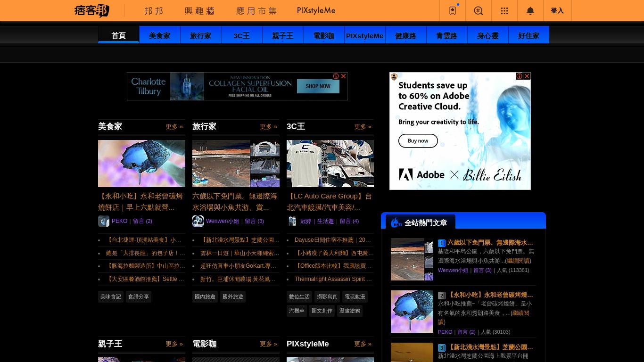Open the 旅行家 featured article thumbnail
644x362 pixels.
[236, 164]
